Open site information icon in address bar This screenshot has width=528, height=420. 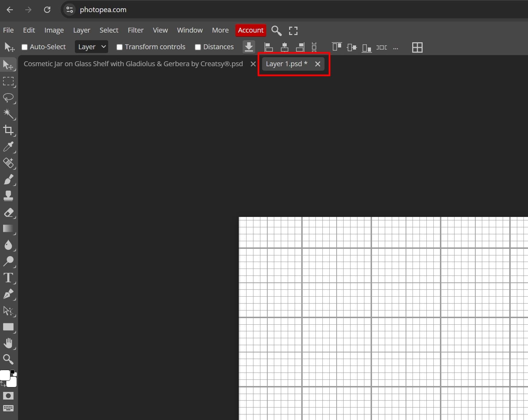tap(70, 10)
